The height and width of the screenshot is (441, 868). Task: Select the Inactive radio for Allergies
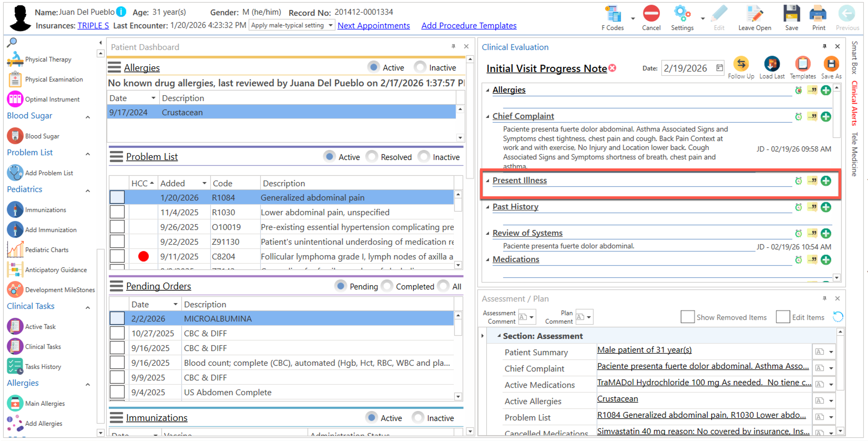click(420, 67)
